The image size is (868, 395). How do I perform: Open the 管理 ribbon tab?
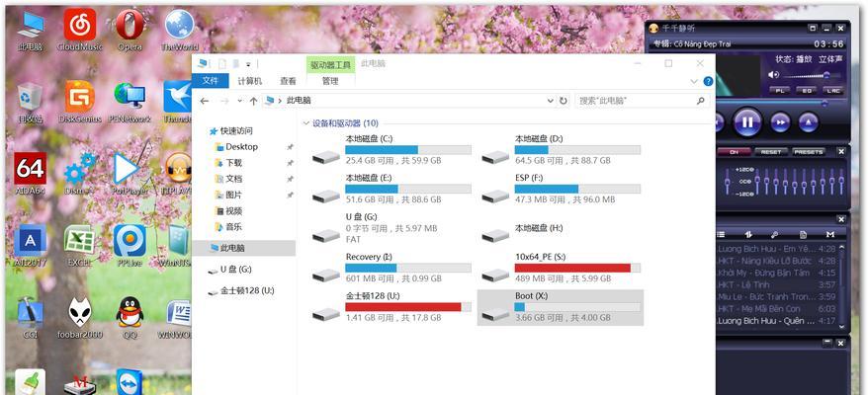[330, 81]
